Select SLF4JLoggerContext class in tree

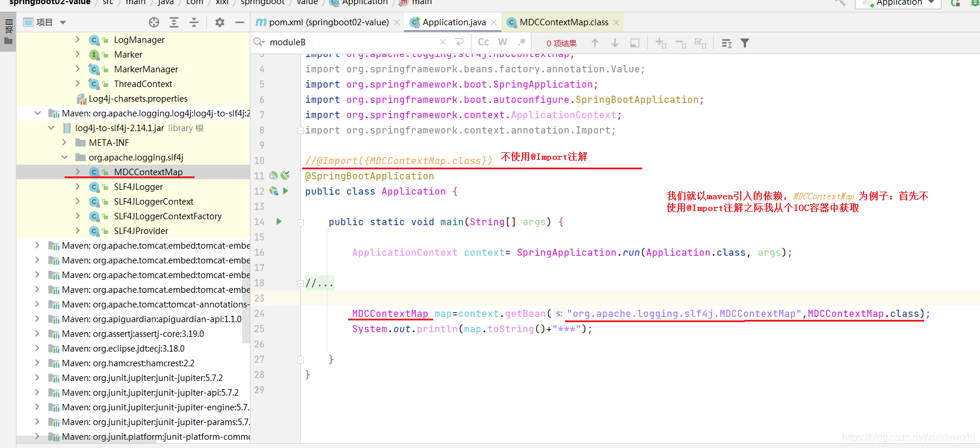[x=153, y=201]
